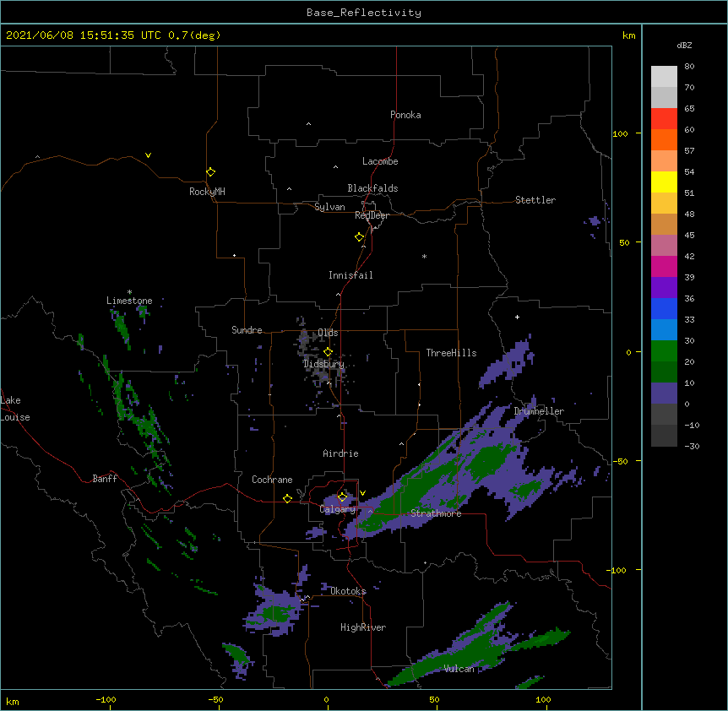Click the Blackfalds city label
The image size is (728, 711).
(372, 188)
